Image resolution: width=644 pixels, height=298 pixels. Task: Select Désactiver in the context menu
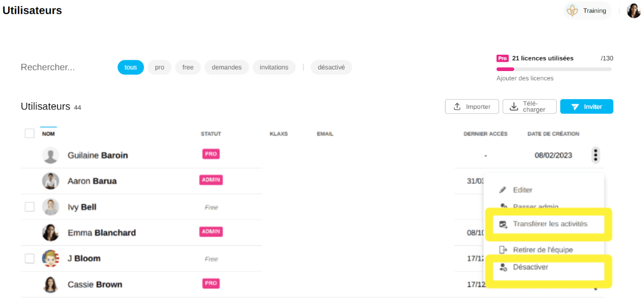[530, 267]
